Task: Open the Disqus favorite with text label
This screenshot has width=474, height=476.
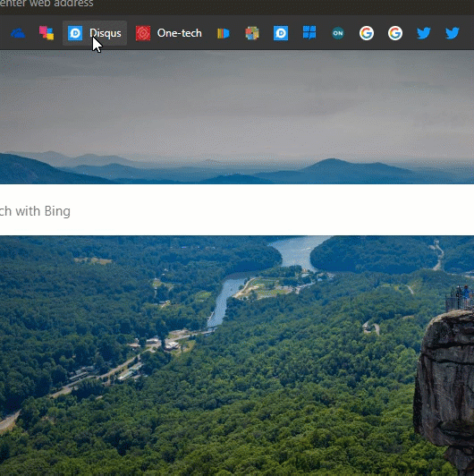Action: pos(95,33)
